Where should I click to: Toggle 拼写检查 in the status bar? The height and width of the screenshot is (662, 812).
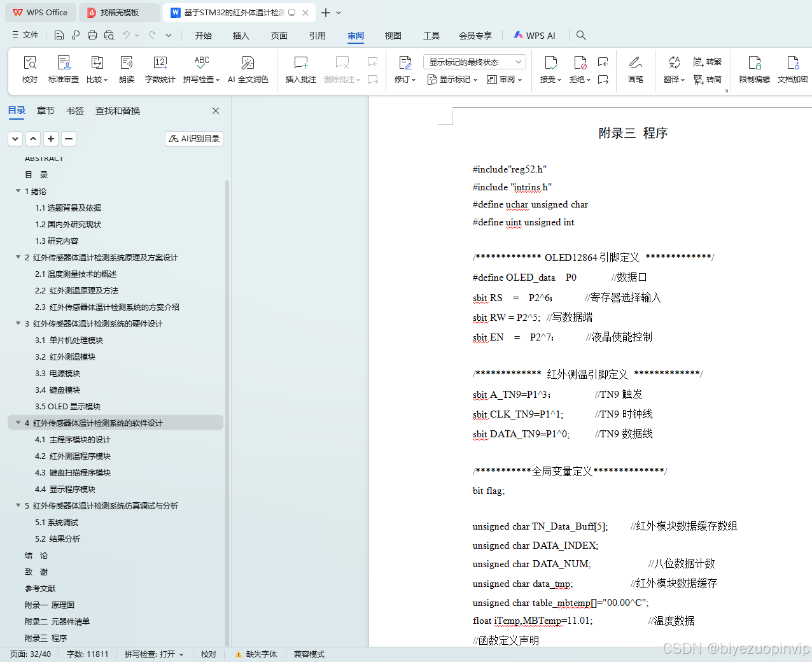coord(152,654)
